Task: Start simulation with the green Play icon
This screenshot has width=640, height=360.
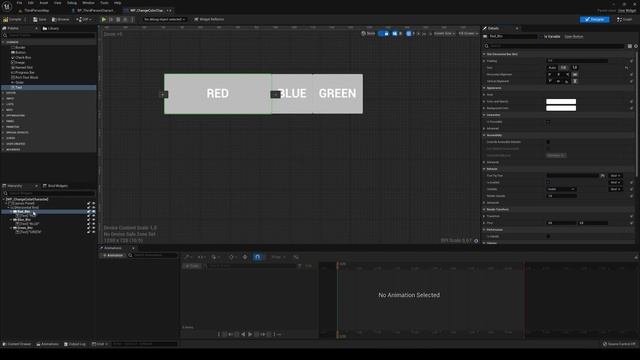Action: tap(104, 19)
